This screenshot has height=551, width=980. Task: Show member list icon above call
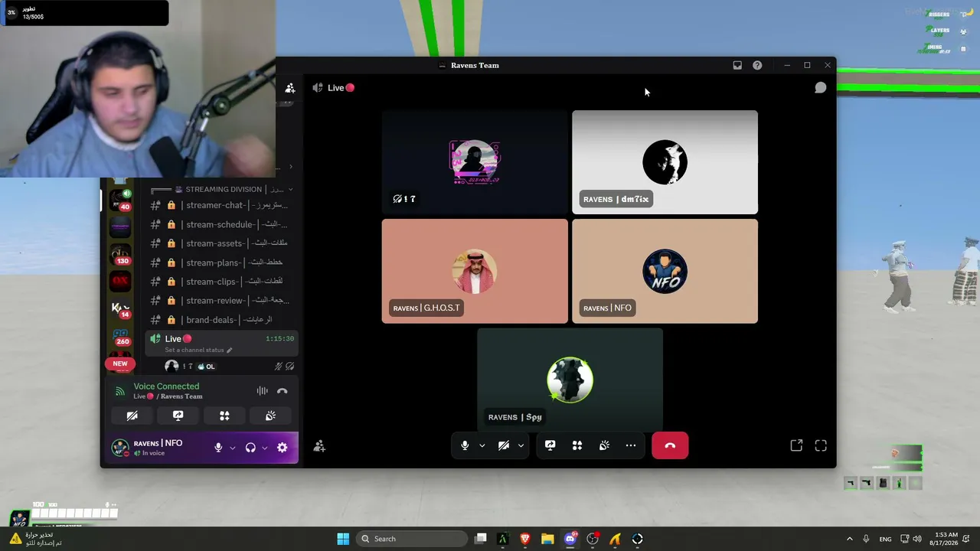click(x=290, y=88)
